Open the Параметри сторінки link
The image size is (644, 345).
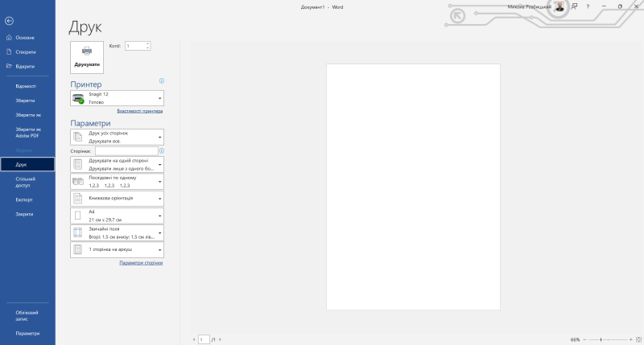[141, 263]
